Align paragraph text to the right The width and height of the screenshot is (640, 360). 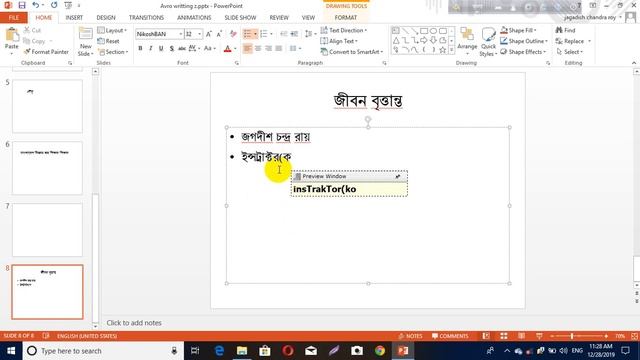coord(269,49)
